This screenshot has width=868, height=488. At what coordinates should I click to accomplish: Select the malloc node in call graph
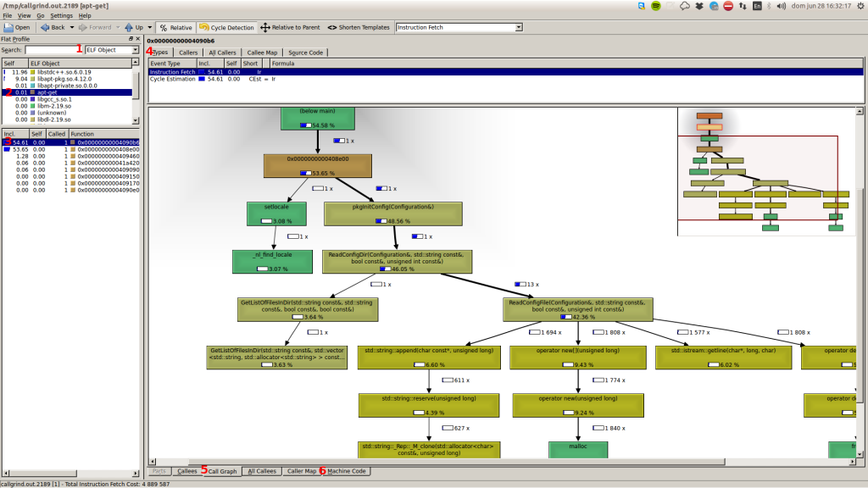click(x=578, y=449)
